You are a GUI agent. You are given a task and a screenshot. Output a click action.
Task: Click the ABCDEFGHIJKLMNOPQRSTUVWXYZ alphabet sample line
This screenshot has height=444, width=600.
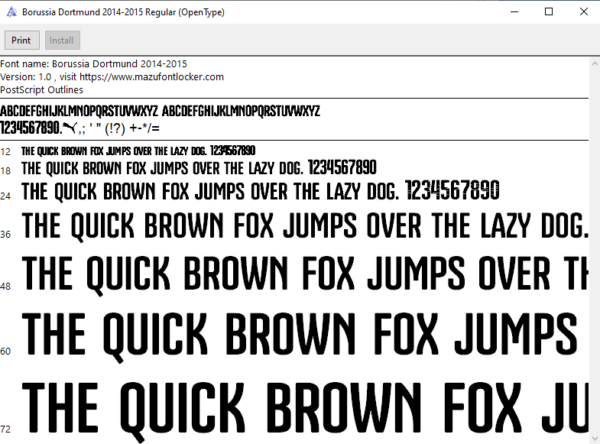point(160,111)
